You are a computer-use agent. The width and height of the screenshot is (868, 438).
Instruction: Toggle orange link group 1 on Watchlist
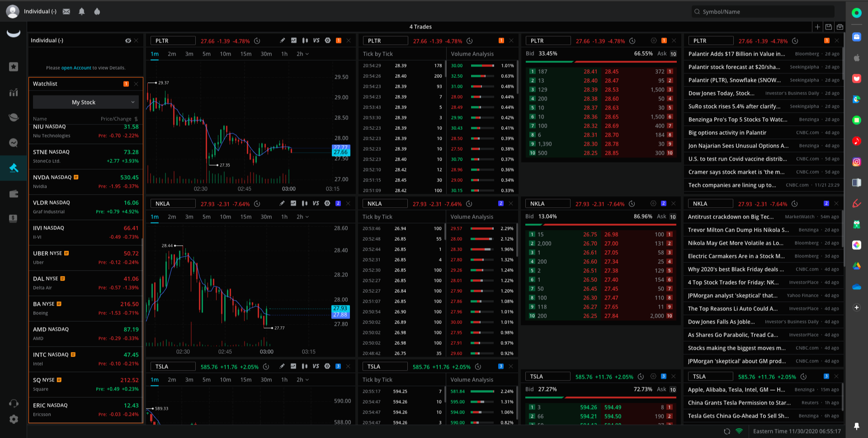click(x=126, y=84)
